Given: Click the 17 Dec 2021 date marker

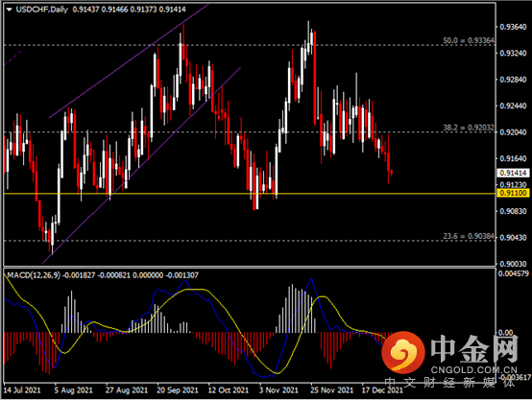Looking at the screenshot, I should point(382,390).
